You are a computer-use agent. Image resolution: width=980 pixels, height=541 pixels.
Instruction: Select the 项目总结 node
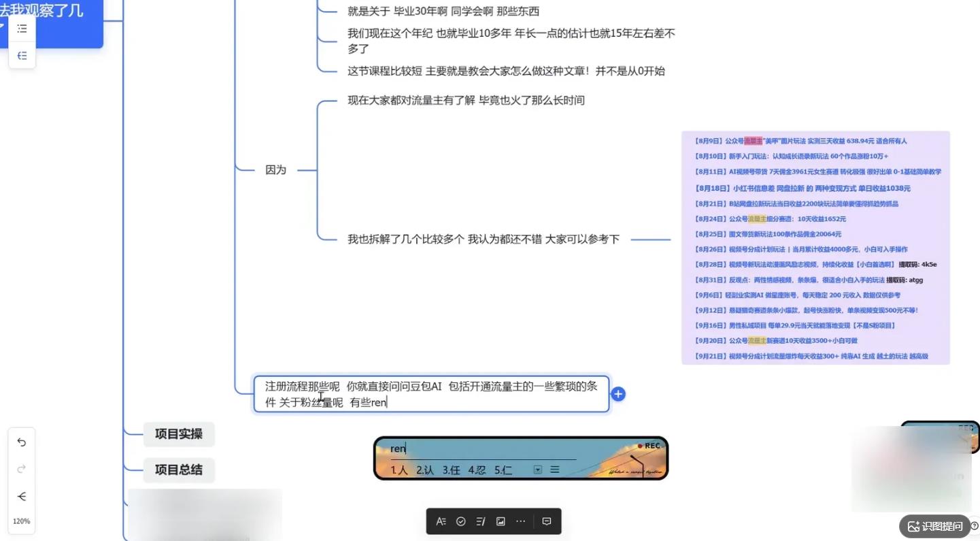[x=179, y=470]
